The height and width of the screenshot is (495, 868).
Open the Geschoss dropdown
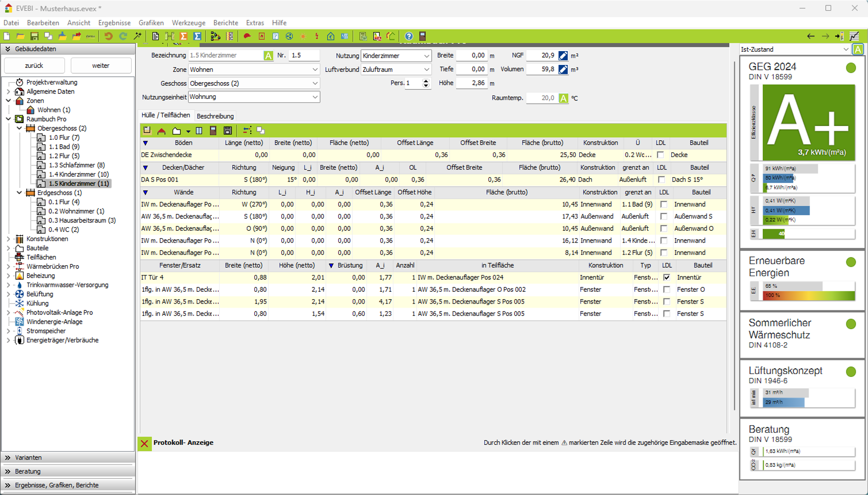click(x=315, y=84)
